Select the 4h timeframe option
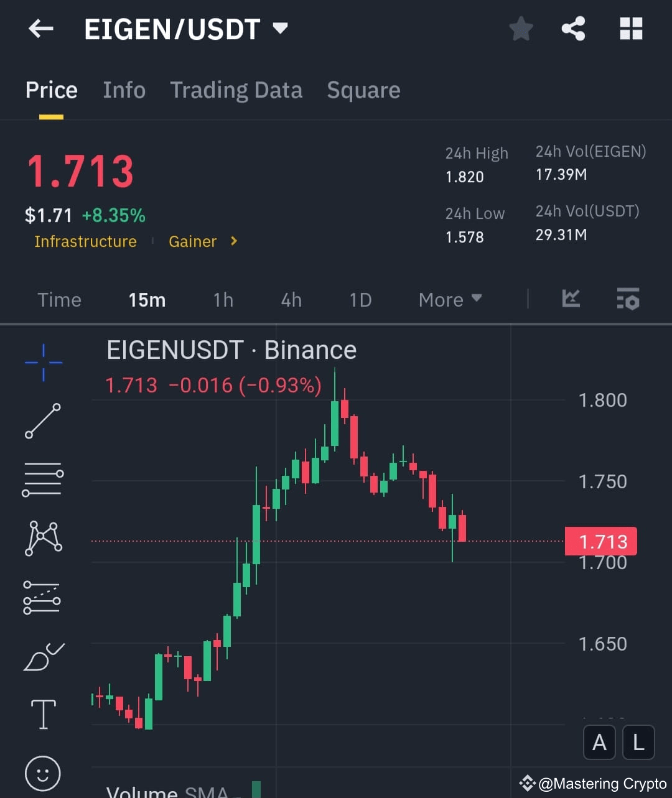The image size is (672, 798). 291,299
